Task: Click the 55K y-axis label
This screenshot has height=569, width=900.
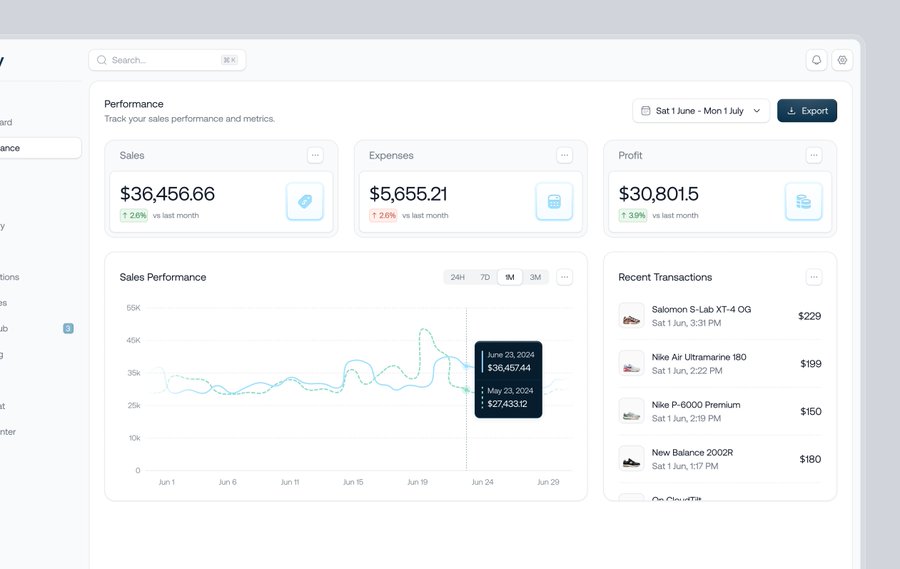Action: tap(133, 308)
